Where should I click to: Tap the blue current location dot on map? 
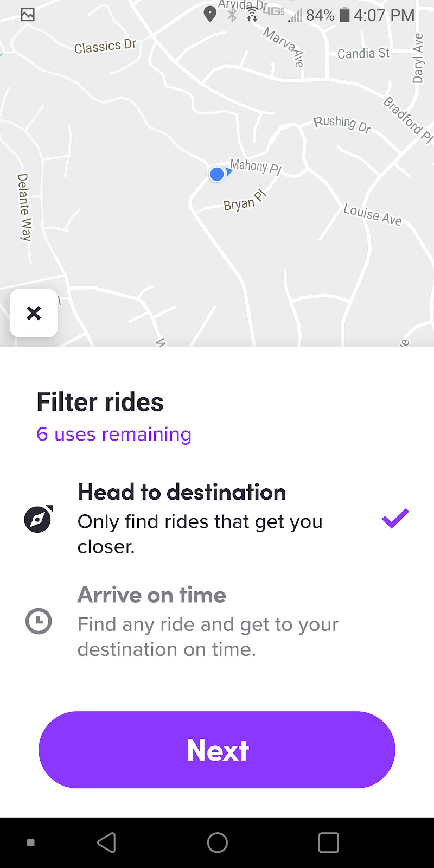coord(217,174)
